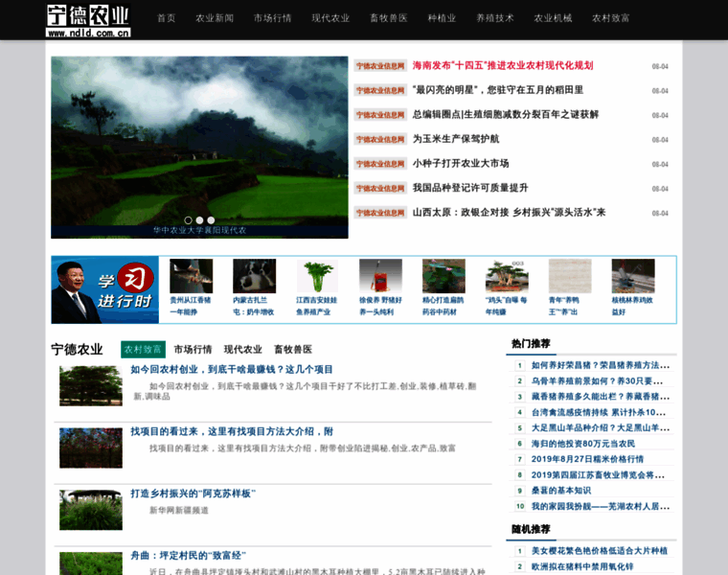Click tree thumbnail of 如今回农村创业 article
The image size is (728, 575).
pos(91,386)
